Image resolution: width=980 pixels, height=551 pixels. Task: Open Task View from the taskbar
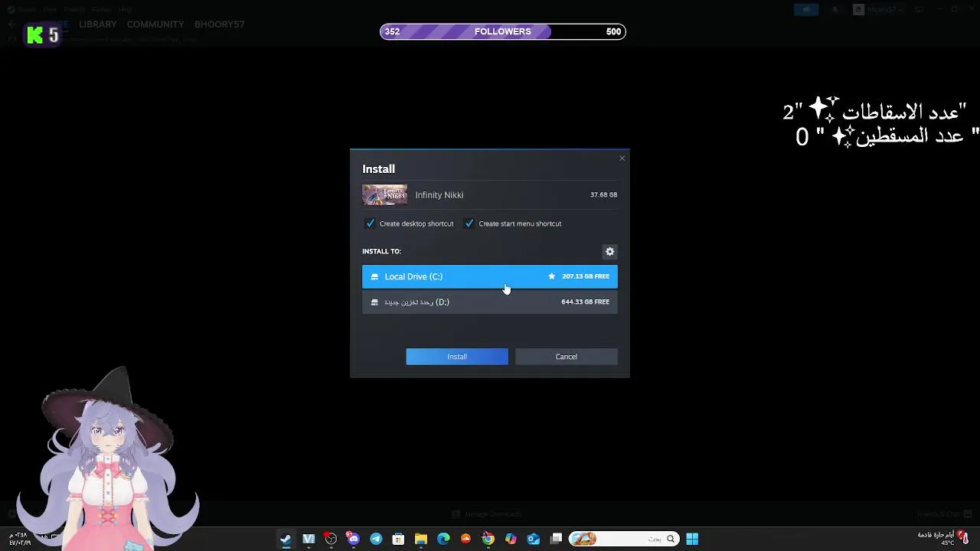[x=557, y=539]
